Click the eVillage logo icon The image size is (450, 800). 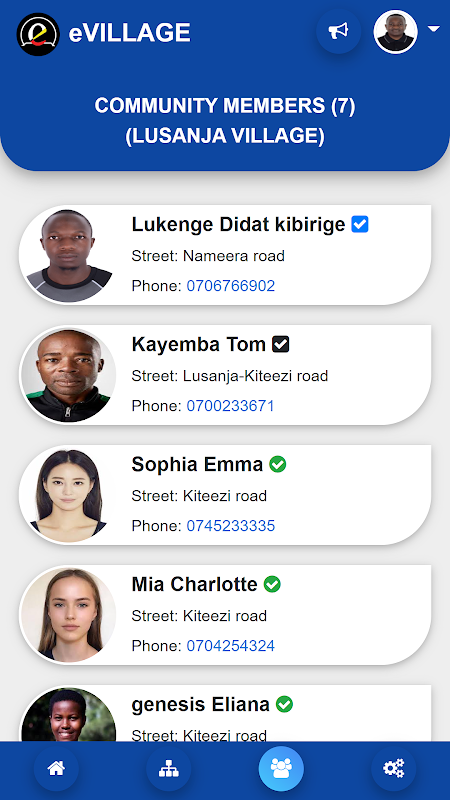38,34
